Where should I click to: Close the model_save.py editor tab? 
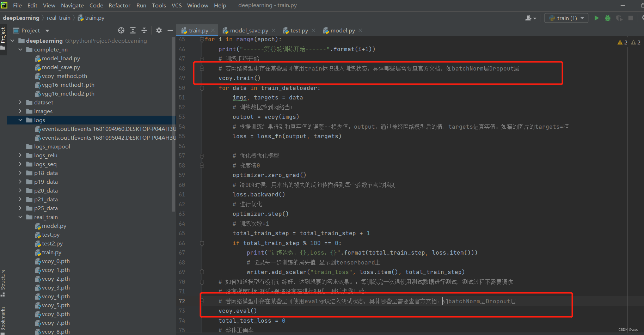pos(274,30)
